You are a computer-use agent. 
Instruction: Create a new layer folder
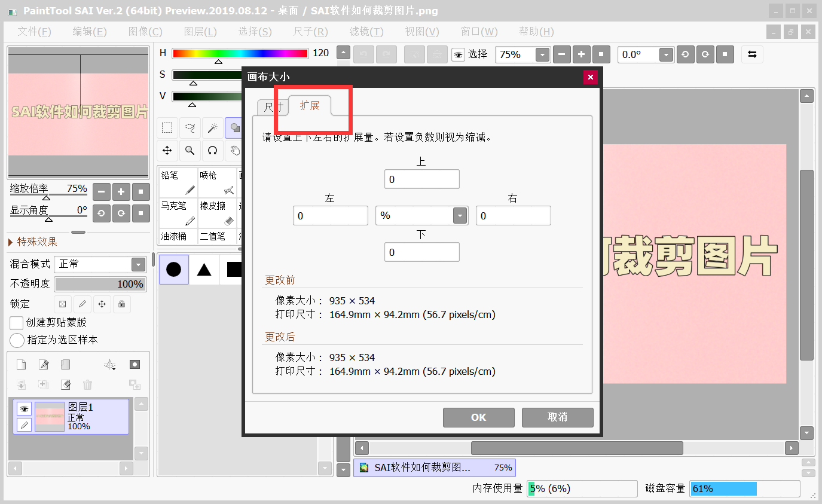(65, 365)
